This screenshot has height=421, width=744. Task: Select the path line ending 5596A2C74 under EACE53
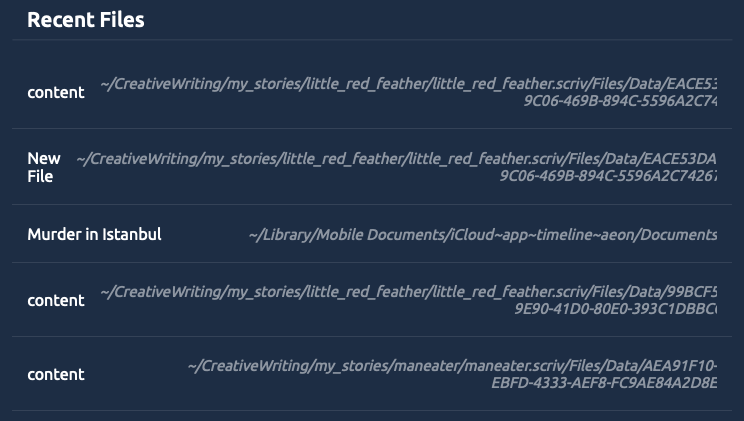pos(620,101)
